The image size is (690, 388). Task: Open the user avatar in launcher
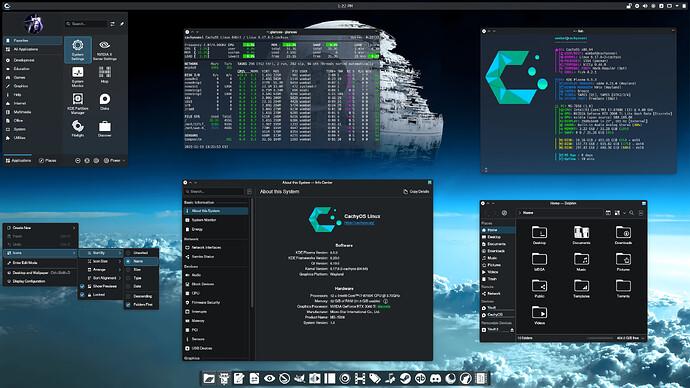pos(33,23)
